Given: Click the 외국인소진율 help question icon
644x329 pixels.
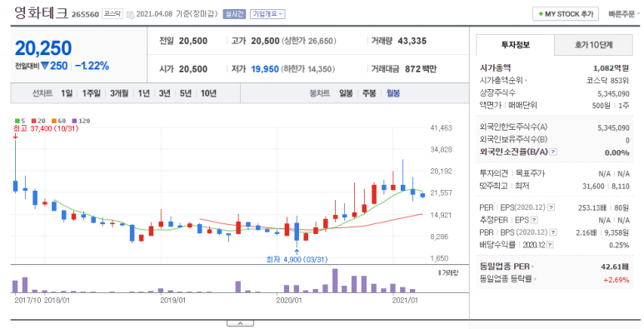Looking at the screenshot, I should [x=553, y=152].
